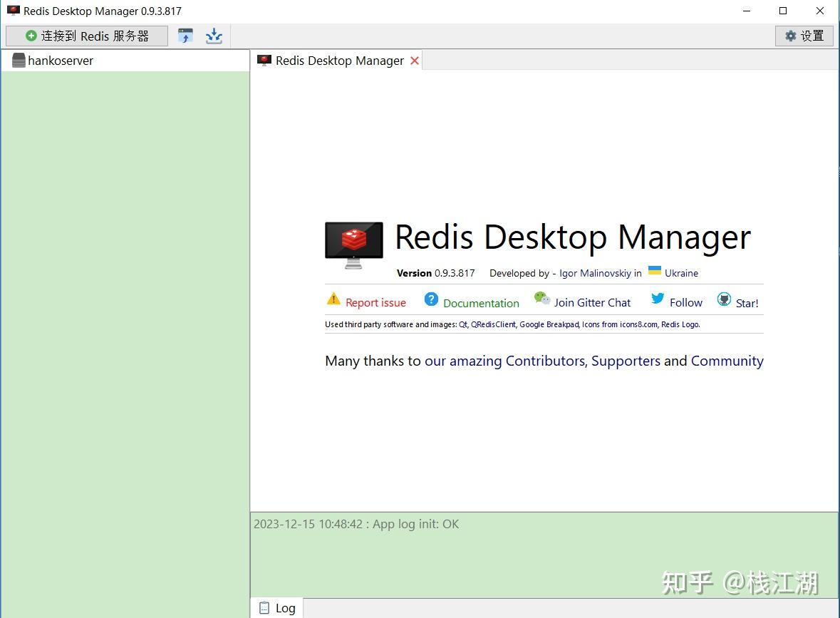
Task: Close the Redis Desktop Manager tab
Action: [x=415, y=61]
